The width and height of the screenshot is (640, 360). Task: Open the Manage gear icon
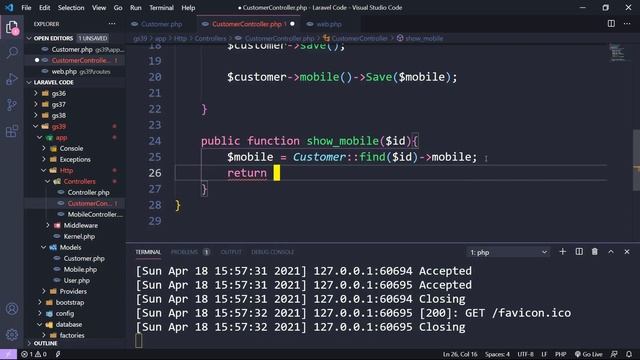coord(12,335)
